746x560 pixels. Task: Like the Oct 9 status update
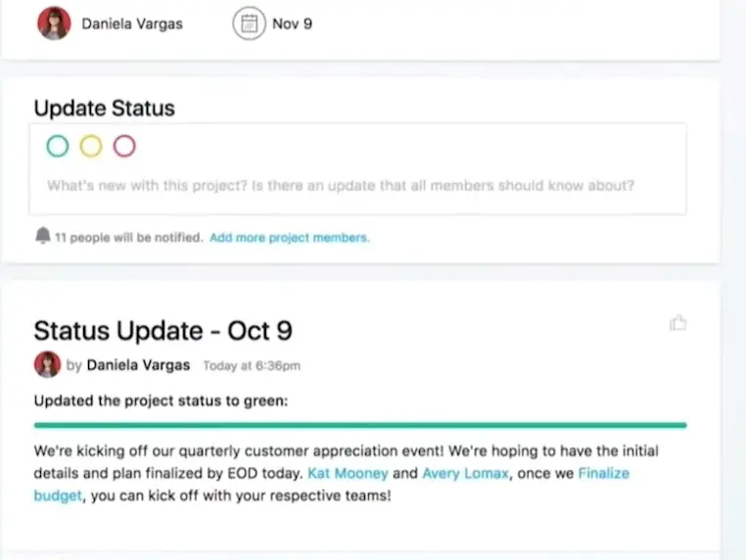[x=677, y=323]
